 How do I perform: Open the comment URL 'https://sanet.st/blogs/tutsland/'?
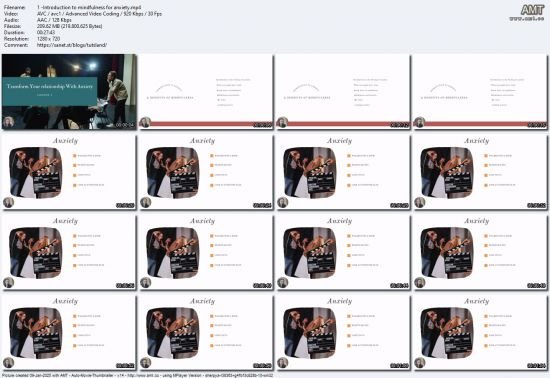coord(72,45)
